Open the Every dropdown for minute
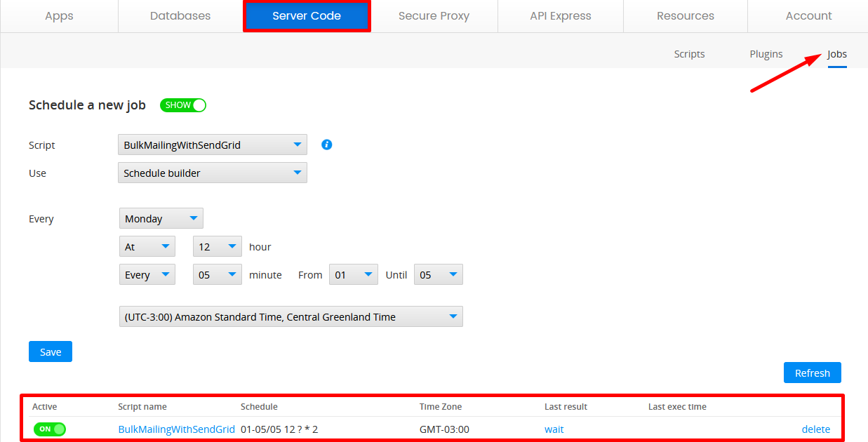The width and height of the screenshot is (868, 442). pos(147,274)
